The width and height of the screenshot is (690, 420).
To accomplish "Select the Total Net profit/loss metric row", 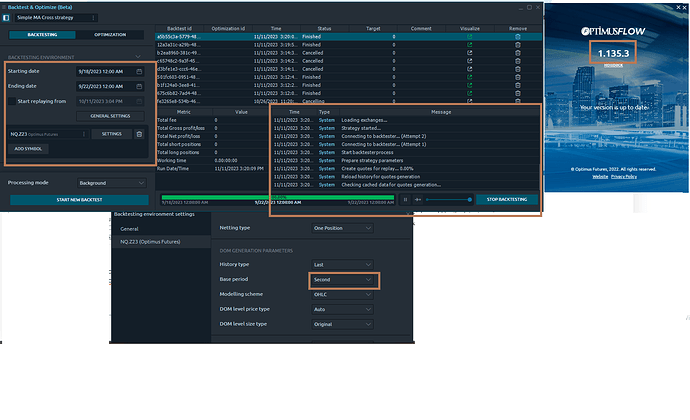I will point(211,136).
